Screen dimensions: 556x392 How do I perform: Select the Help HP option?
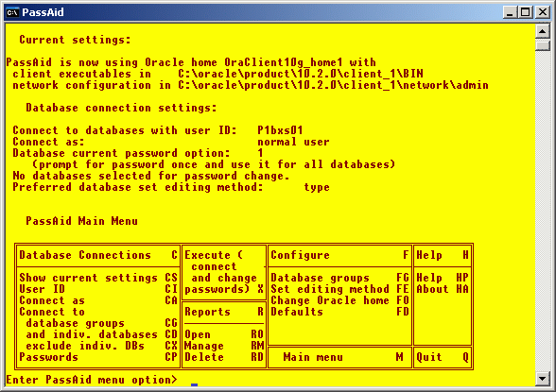(443, 278)
